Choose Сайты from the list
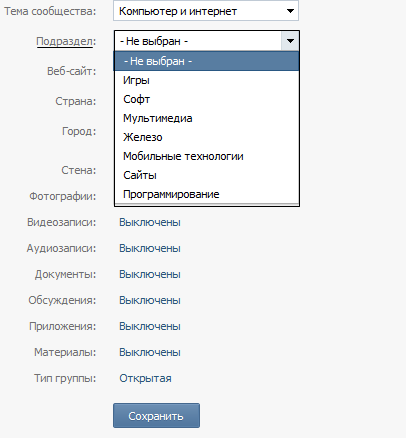This screenshot has width=406, height=438. coord(207,175)
